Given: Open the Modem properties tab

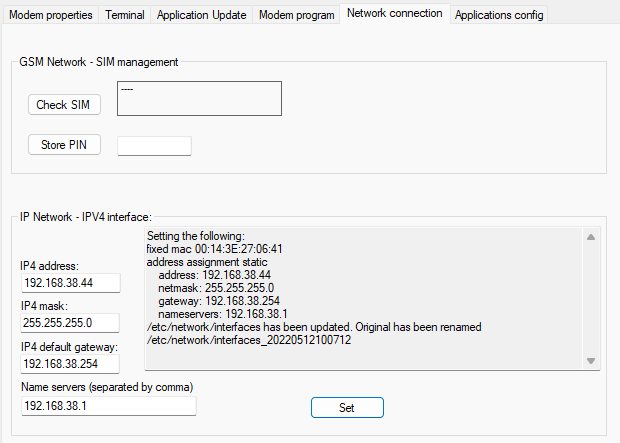Looking at the screenshot, I should point(51,15).
